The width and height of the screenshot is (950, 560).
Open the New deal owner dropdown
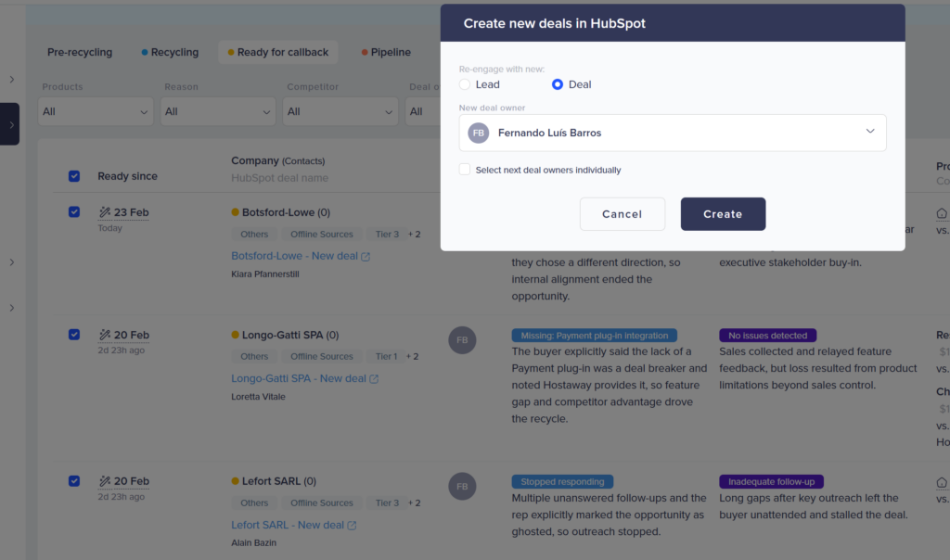869,132
